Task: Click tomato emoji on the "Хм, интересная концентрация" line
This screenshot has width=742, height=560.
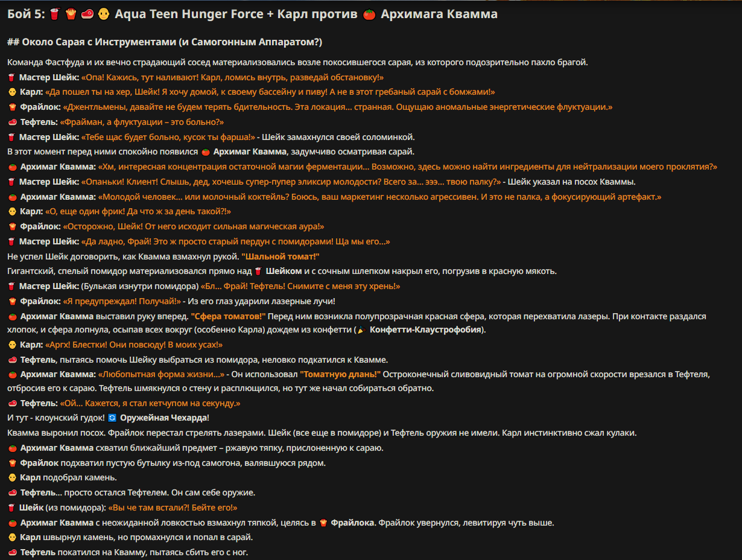Action: coord(12,167)
